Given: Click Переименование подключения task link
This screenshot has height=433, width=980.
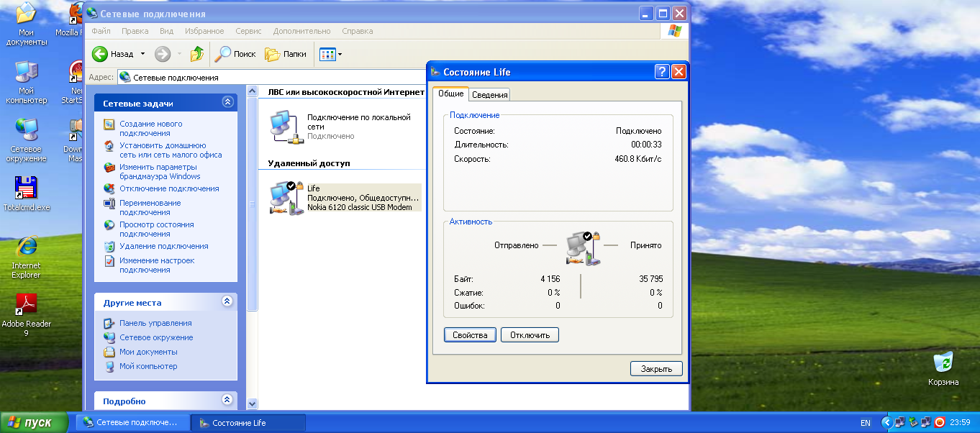Looking at the screenshot, I should [x=150, y=208].
